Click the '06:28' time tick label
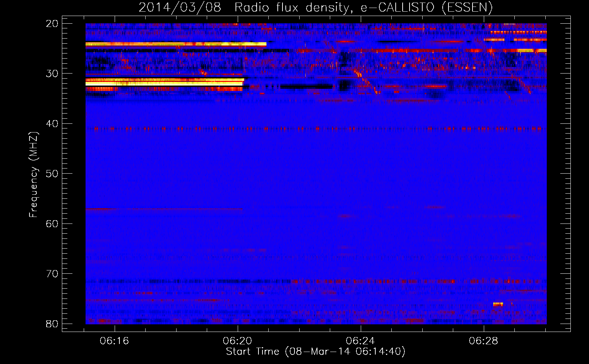 click(x=484, y=341)
